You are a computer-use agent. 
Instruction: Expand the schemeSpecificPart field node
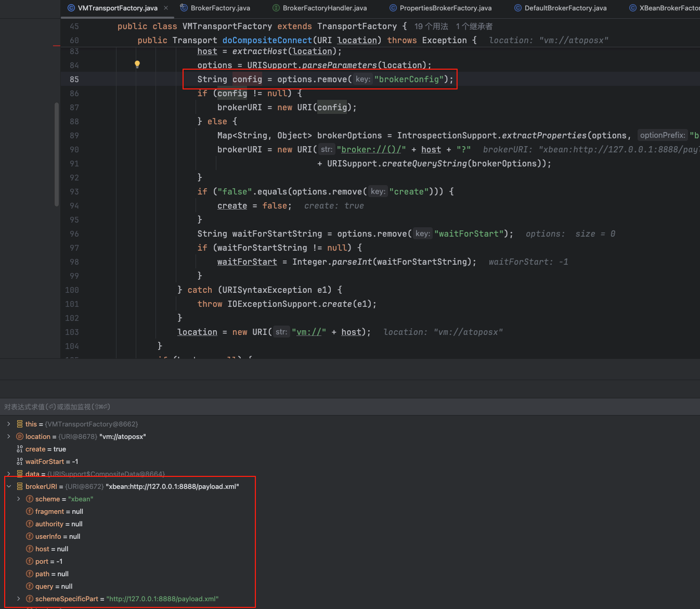(x=19, y=599)
